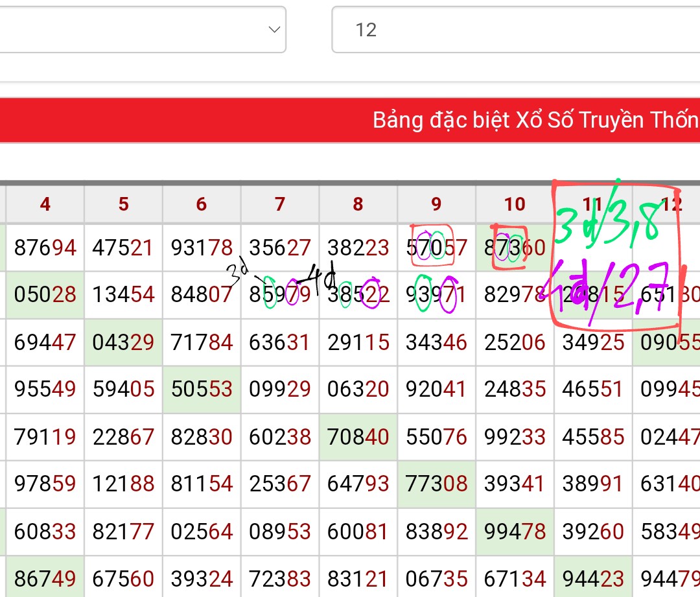Click the highlighted cell 70840

(x=358, y=437)
